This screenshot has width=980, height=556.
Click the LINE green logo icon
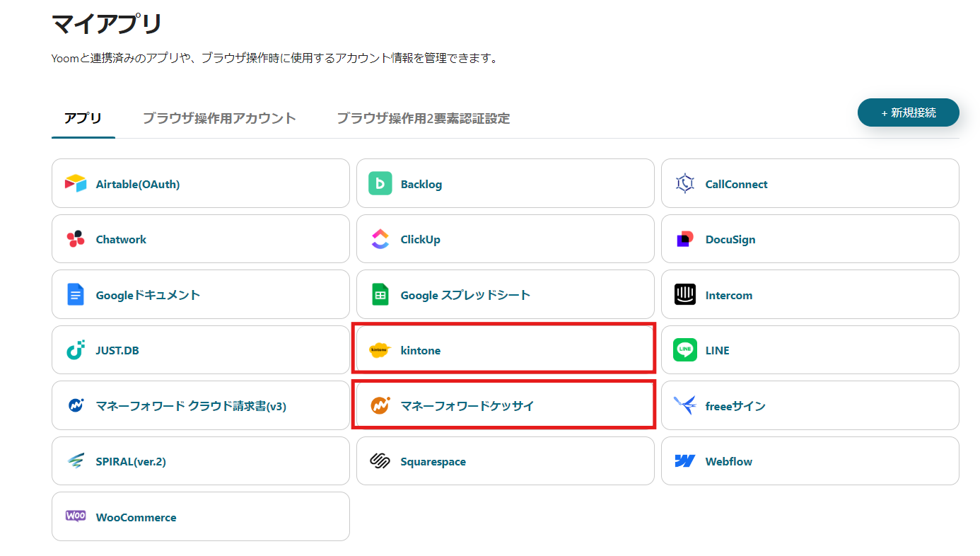(x=685, y=350)
